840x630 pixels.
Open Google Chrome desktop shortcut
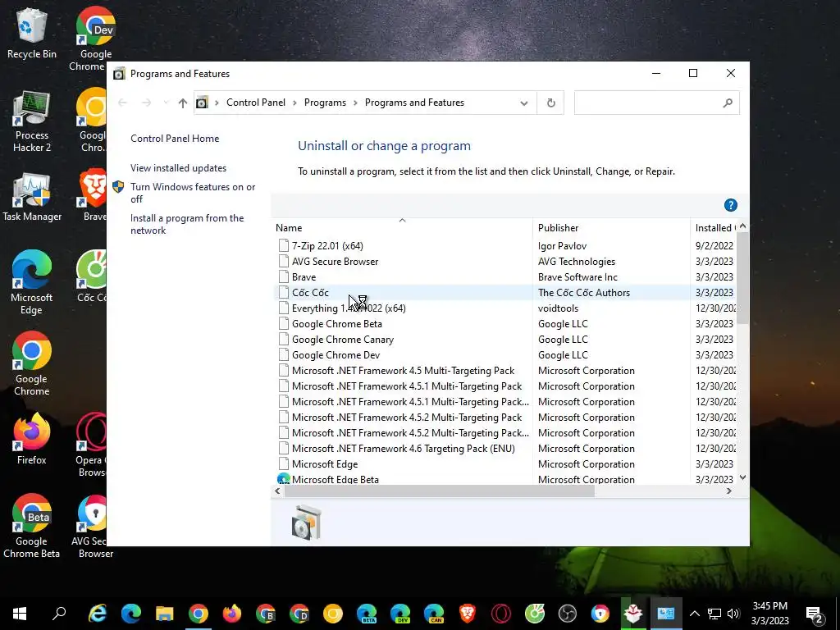[x=32, y=363]
